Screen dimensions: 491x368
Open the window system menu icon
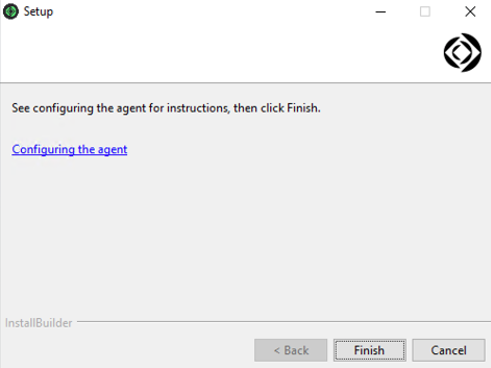pyautogui.click(x=11, y=12)
